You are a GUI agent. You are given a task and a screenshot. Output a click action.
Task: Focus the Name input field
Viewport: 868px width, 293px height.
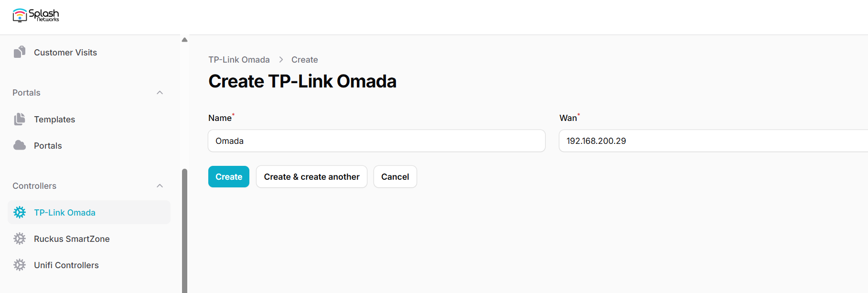pyautogui.click(x=376, y=141)
